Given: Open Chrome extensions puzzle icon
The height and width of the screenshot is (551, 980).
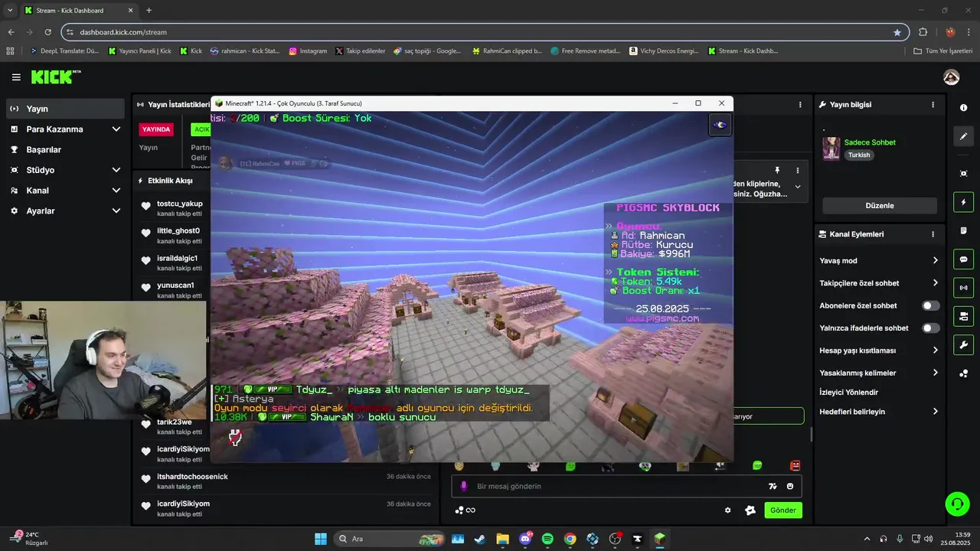Looking at the screenshot, I should coord(923,32).
